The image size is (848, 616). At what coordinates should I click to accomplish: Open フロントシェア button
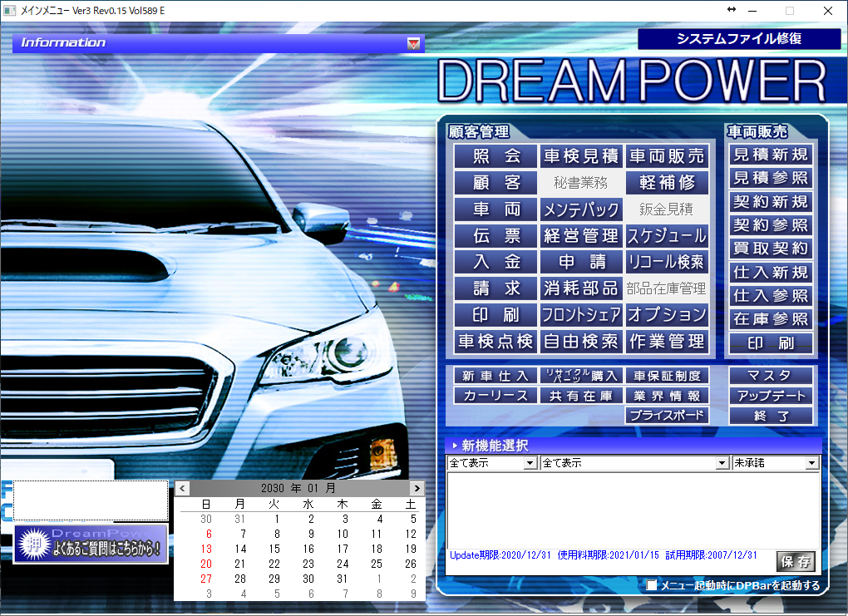(x=581, y=315)
